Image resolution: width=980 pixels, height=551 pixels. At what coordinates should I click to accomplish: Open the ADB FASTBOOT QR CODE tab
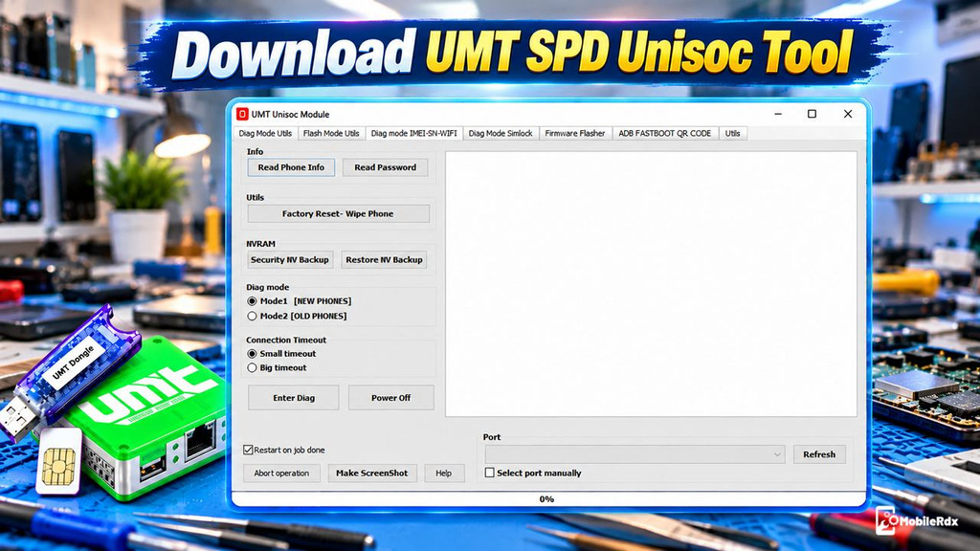coord(665,133)
